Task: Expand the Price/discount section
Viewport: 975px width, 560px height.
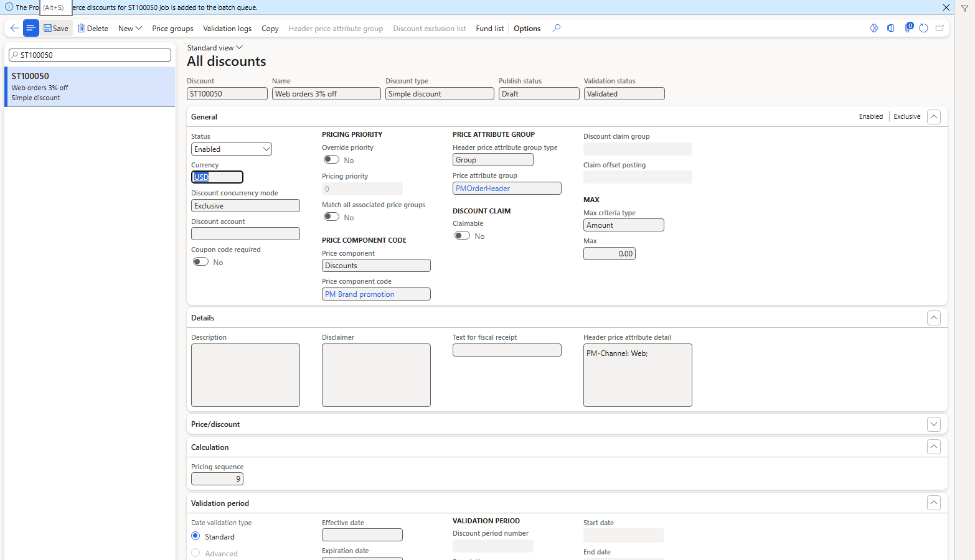Action: 934,424
